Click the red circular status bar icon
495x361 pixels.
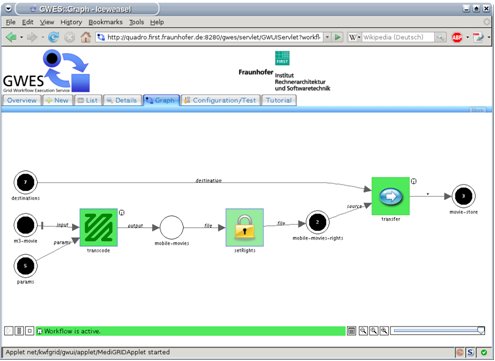click(x=460, y=352)
